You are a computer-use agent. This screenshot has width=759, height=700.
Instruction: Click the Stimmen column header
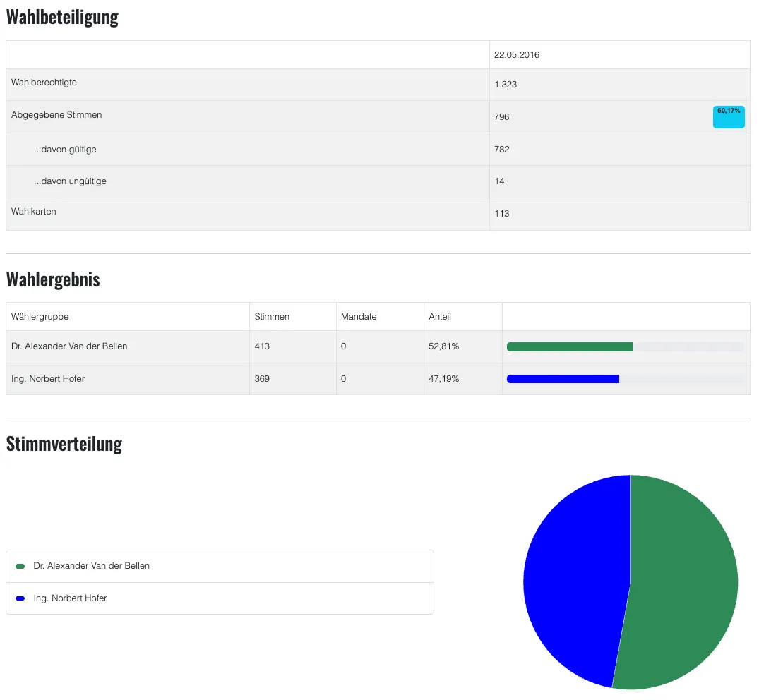coord(272,316)
